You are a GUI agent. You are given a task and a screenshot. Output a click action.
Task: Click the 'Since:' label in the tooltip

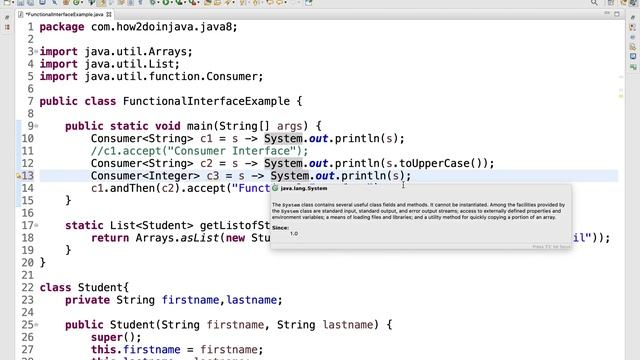coord(280,228)
